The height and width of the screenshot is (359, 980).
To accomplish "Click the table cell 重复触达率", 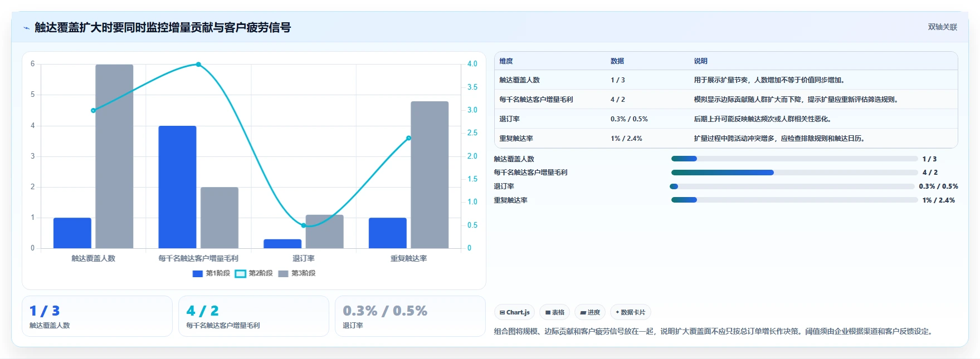I will [516, 139].
